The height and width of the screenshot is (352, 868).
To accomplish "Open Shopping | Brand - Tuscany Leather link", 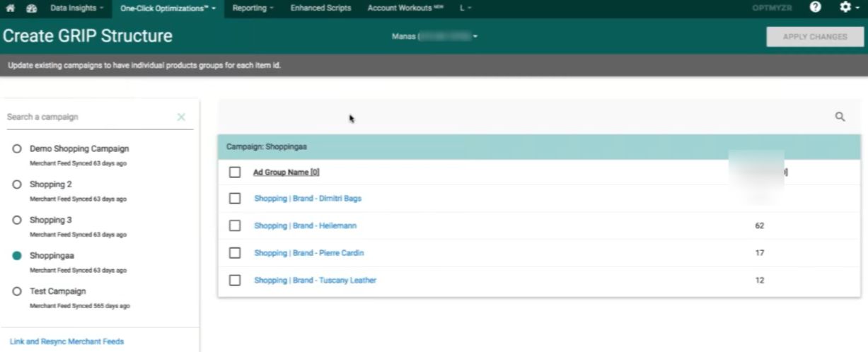I will click(315, 280).
